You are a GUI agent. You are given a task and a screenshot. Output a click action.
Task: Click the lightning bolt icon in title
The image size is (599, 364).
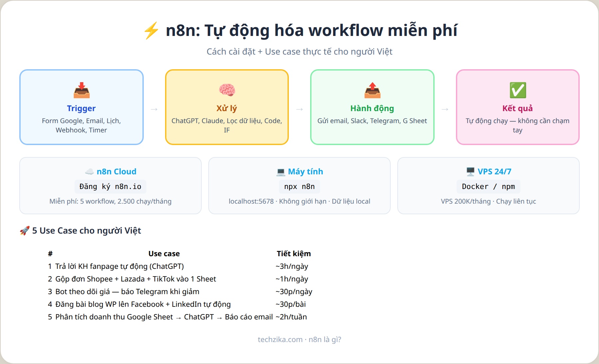[x=151, y=31]
